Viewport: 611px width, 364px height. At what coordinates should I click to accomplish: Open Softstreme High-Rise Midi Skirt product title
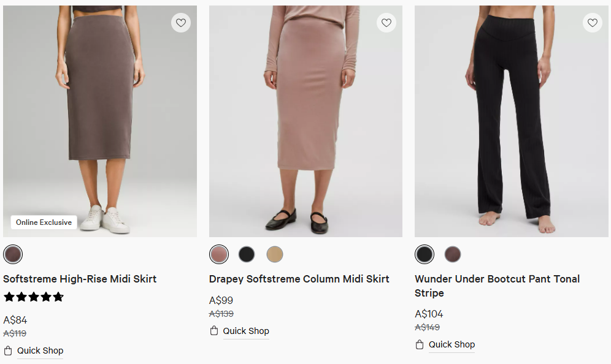[x=80, y=279]
